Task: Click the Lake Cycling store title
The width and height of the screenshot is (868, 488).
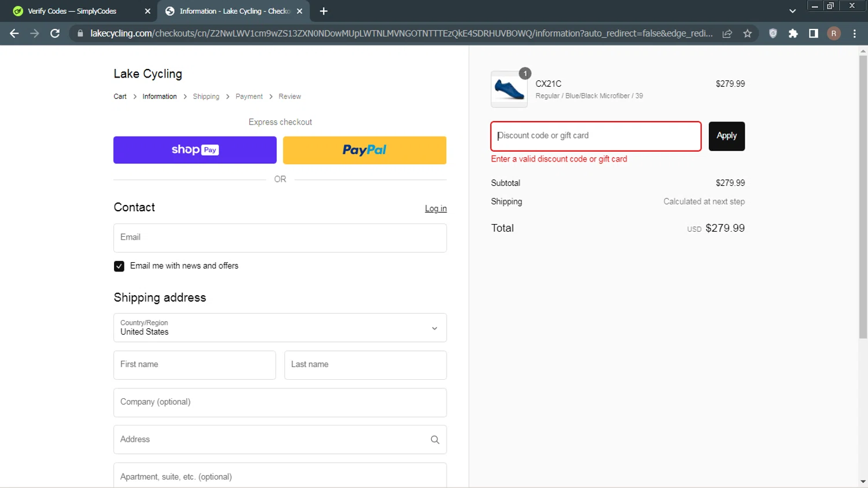Action: coord(148,74)
